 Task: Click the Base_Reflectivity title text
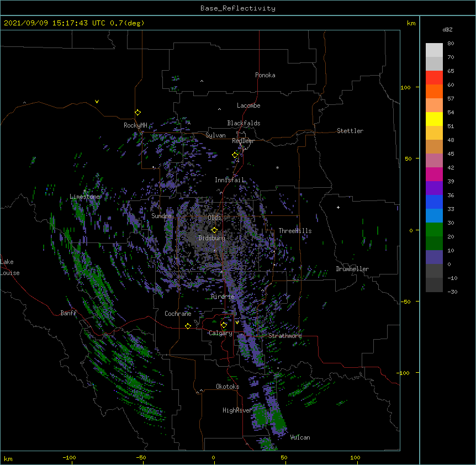coord(238,8)
